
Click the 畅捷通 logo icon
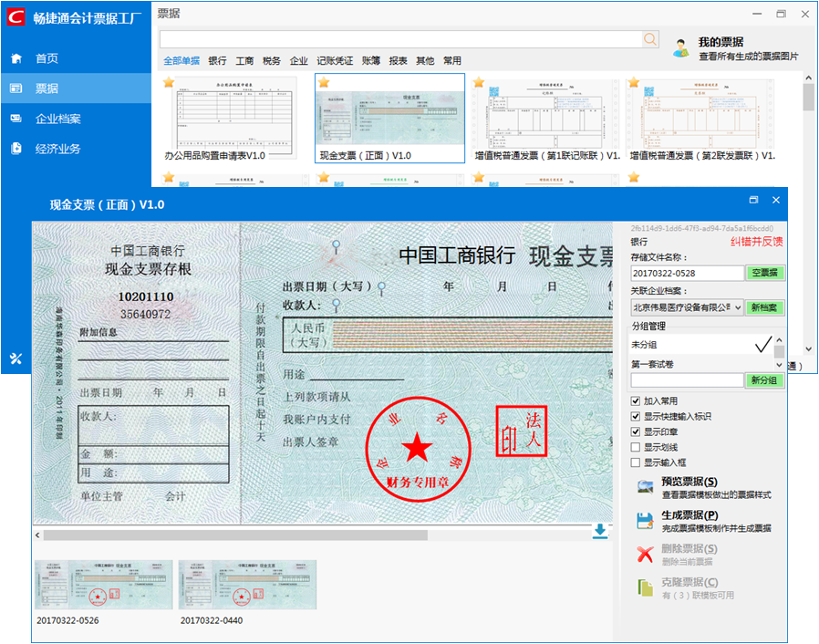pos(16,17)
